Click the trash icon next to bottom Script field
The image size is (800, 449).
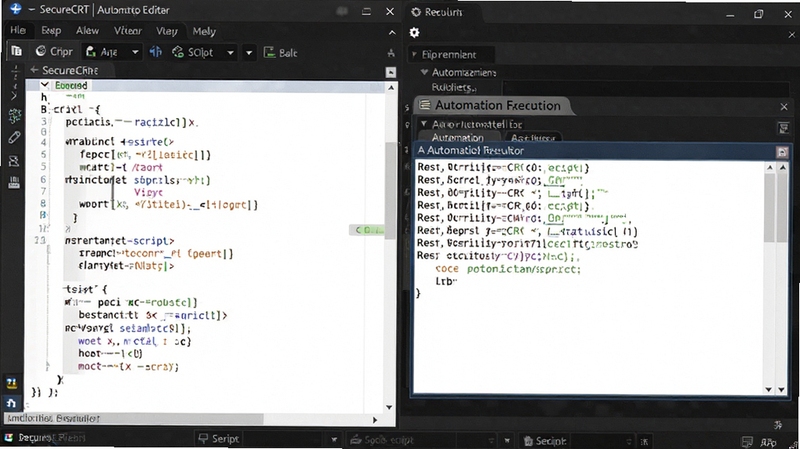pos(528,441)
